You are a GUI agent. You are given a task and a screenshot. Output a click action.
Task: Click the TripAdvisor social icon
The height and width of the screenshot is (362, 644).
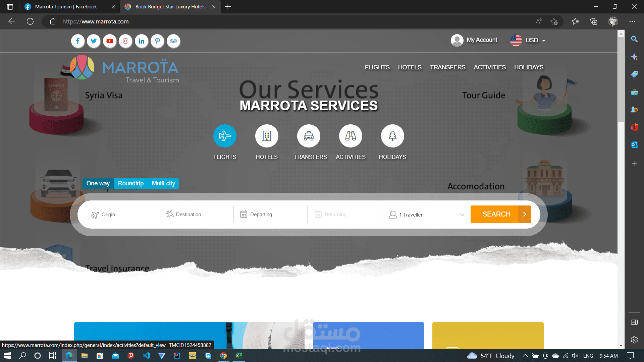173,41
